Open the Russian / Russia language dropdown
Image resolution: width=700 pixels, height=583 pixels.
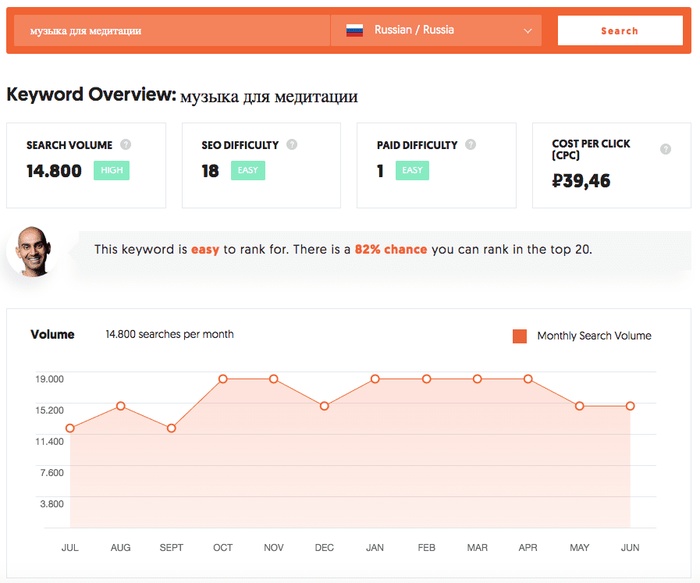click(436, 30)
